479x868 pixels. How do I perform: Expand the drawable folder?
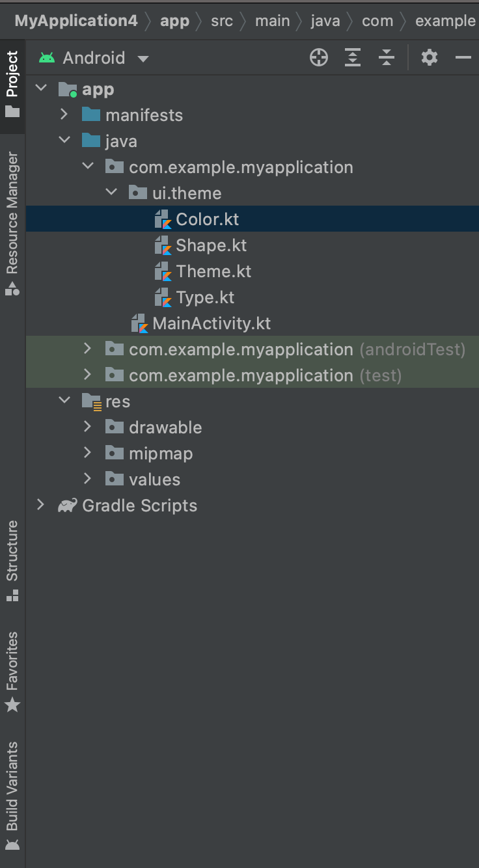click(88, 427)
